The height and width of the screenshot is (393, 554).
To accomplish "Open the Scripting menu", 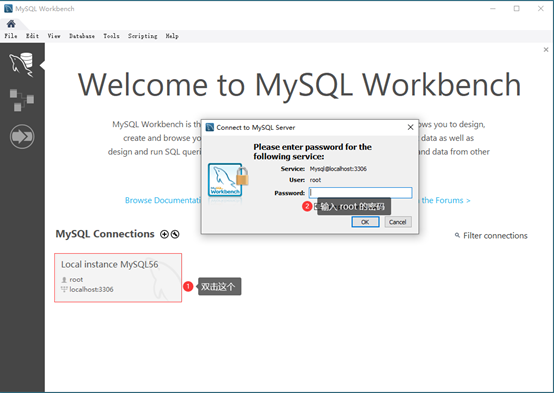I will 142,36.
